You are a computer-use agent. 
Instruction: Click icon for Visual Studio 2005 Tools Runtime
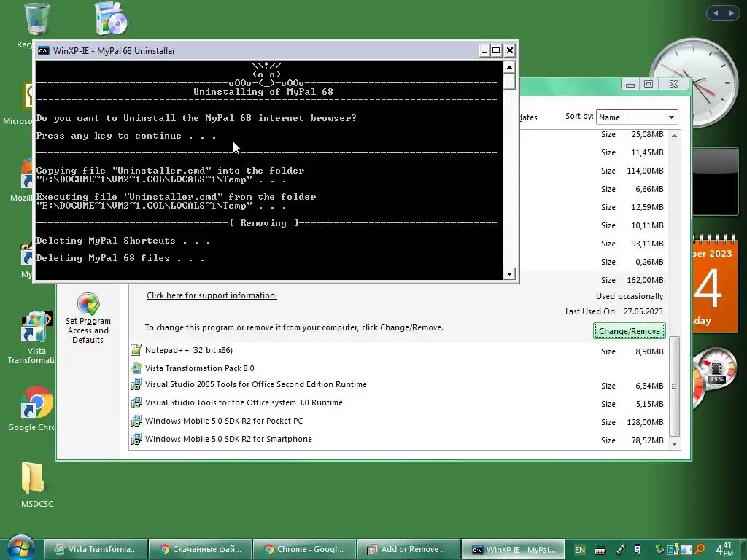click(136, 384)
